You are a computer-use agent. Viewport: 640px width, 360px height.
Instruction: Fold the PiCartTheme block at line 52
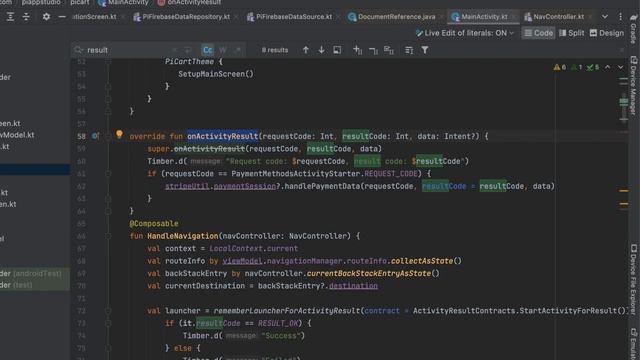[108, 62]
